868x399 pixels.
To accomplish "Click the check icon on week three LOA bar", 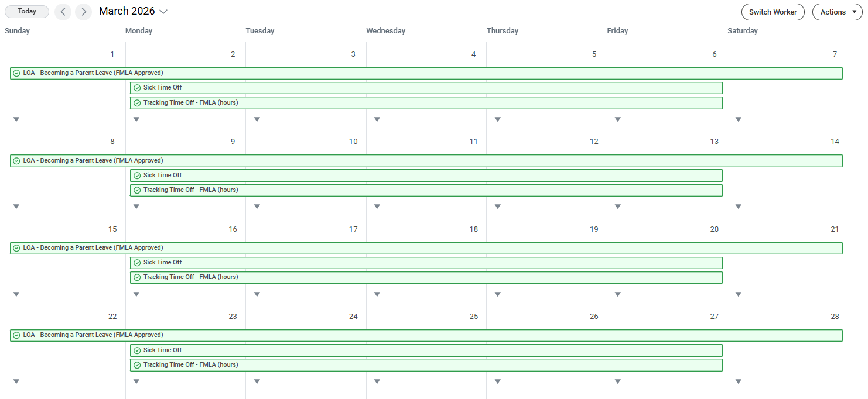I will click(15, 247).
